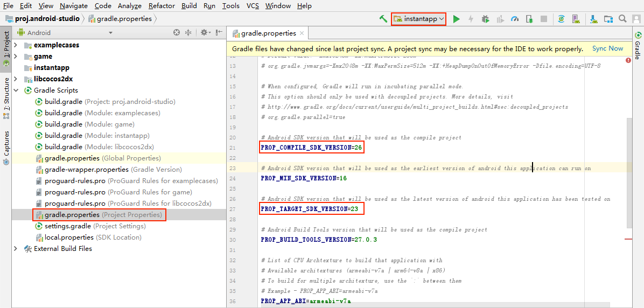Expand the libcocos2dx module
644x308 pixels.
click(x=16, y=79)
